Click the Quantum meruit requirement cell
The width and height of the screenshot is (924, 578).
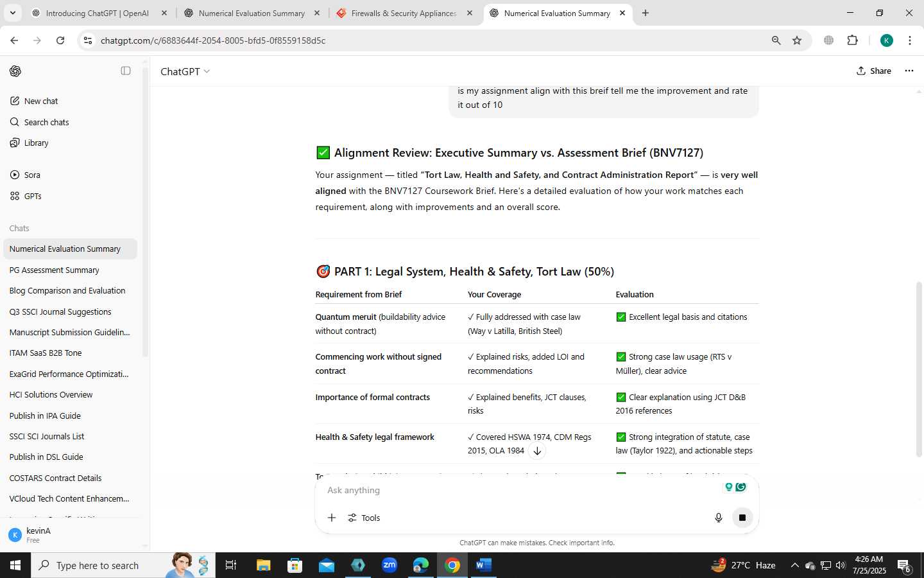pyautogui.click(x=388, y=324)
